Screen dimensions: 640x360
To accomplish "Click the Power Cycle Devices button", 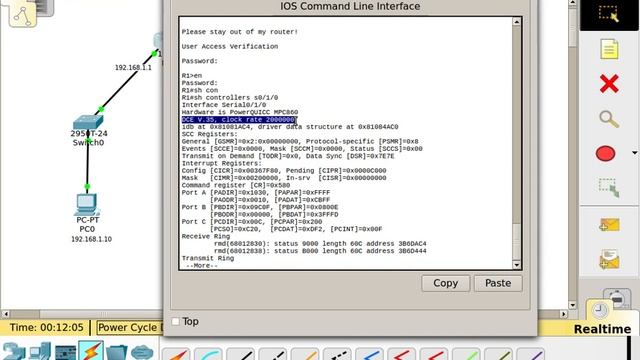I will click(130, 327).
